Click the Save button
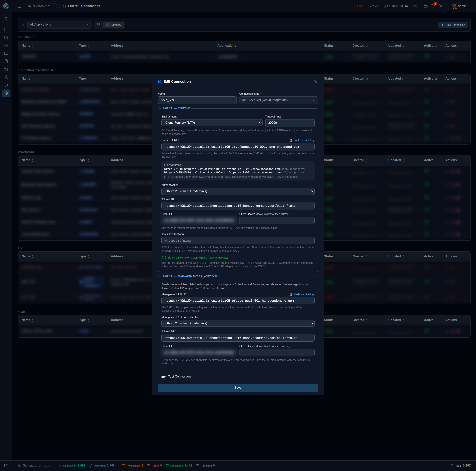 coord(238,388)
